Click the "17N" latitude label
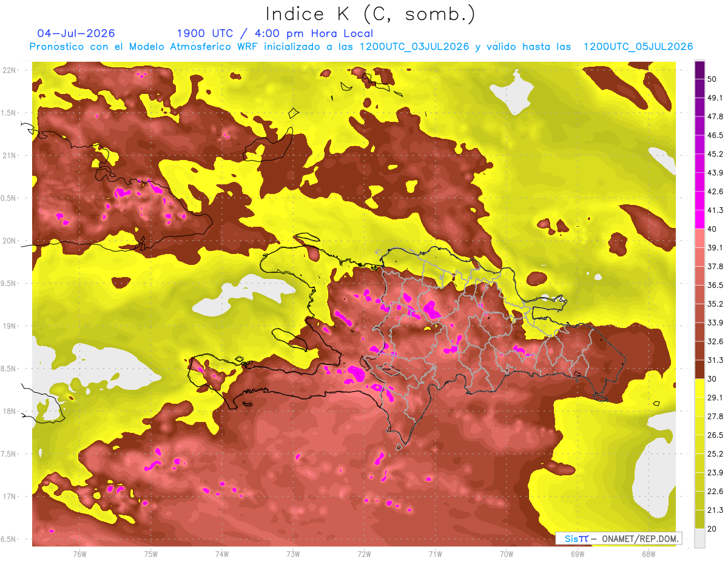Screen dimensions: 728x562 coord(10,497)
